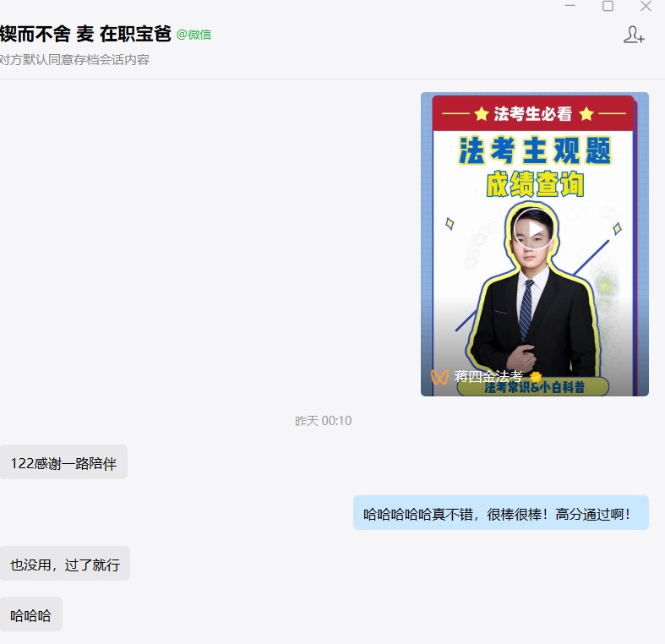Click the 对方默认同意存档会话内容 notice
This screenshot has width=665, height=644.
coord(74,60)
